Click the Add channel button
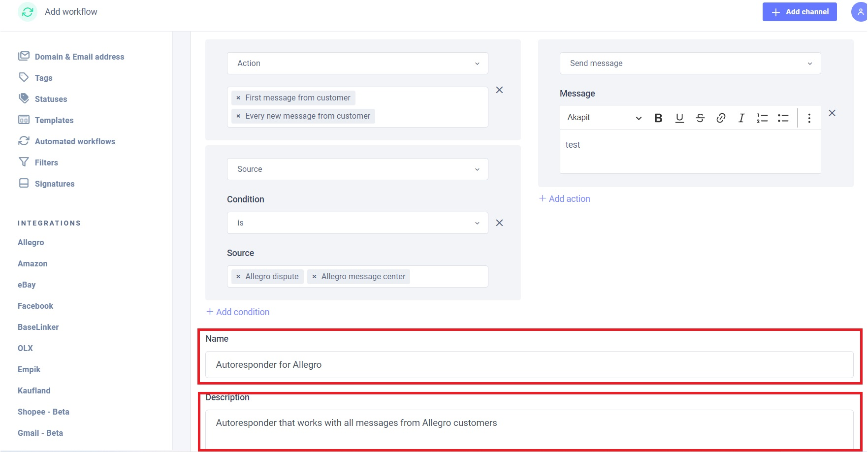Screen dimensions: 868x452 tap(800, 12)
